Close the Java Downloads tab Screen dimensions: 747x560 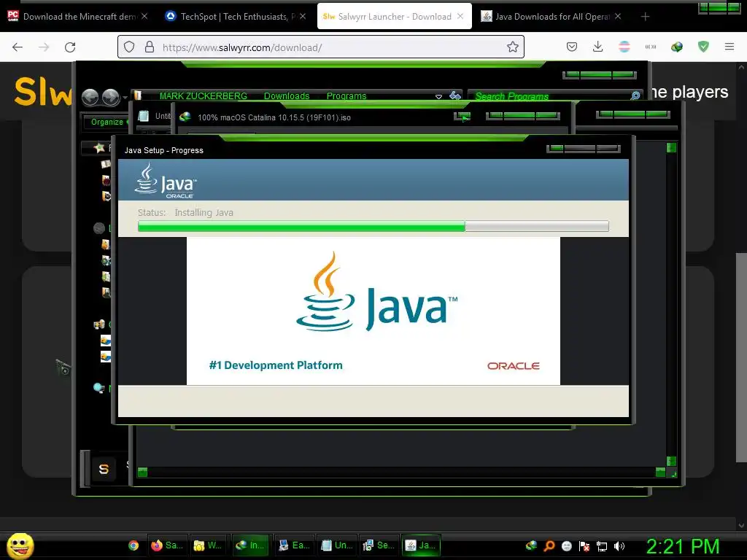pos(618,17)
